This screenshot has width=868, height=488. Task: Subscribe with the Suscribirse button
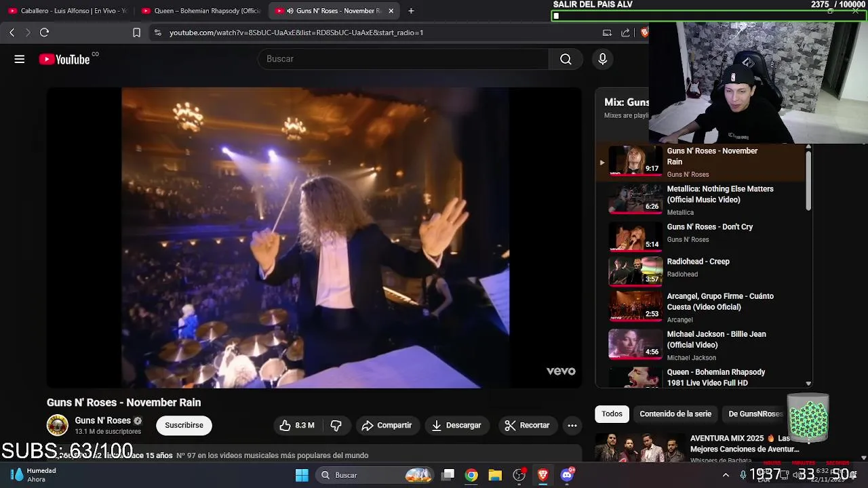[184, 426]
